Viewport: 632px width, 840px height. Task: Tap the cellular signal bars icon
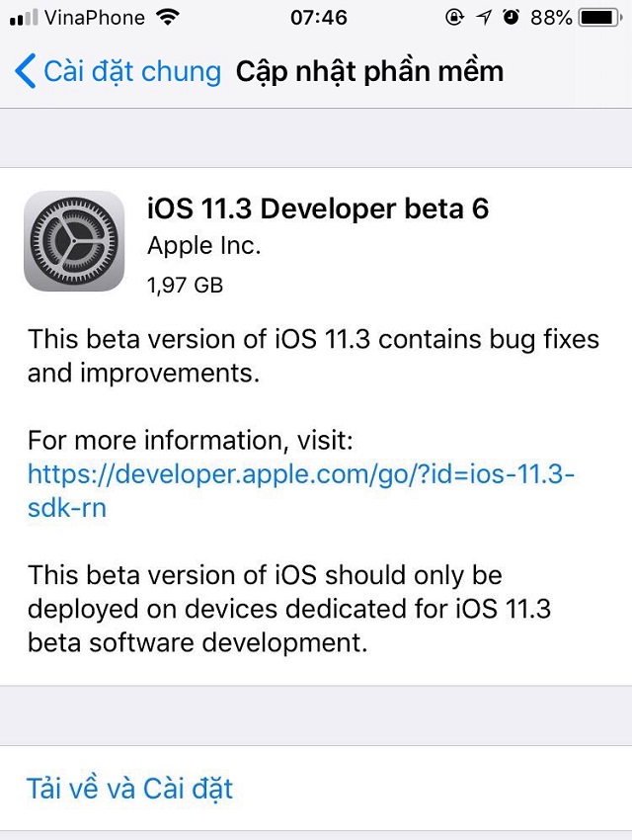[x=24, y=18]
